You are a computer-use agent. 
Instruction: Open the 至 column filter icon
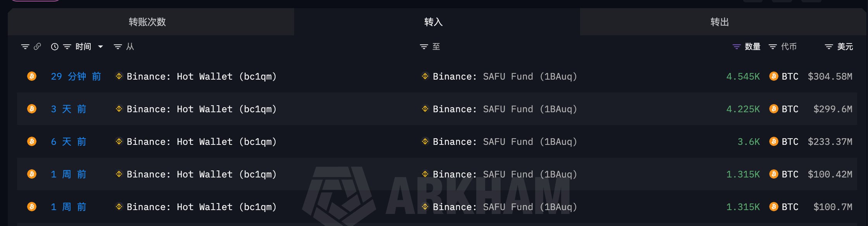coord(424,46)
